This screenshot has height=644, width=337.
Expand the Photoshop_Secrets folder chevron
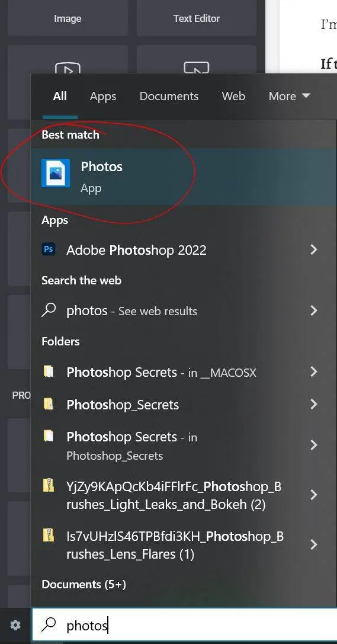pyautogui.click(x=314, y=404)
